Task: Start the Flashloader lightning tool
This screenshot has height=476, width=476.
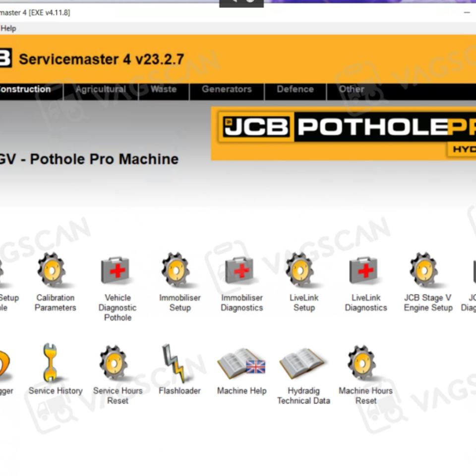Action: point(174,362)
